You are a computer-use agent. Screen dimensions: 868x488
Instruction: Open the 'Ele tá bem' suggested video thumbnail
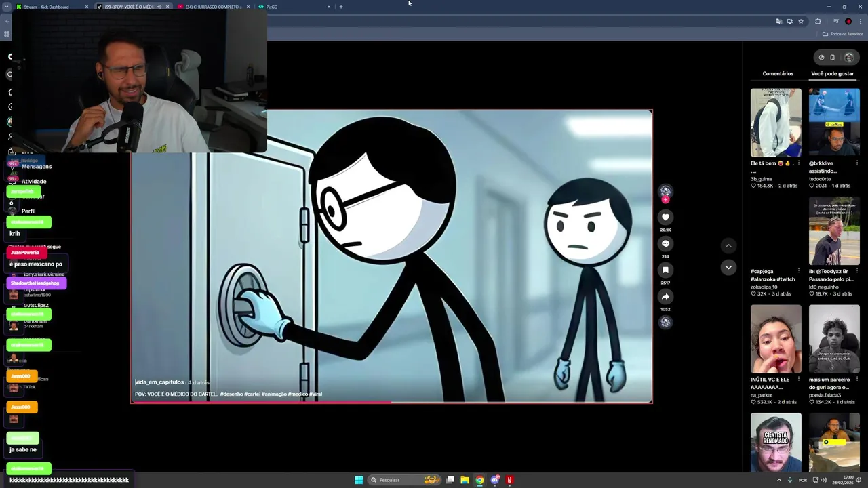click(776, 123)
